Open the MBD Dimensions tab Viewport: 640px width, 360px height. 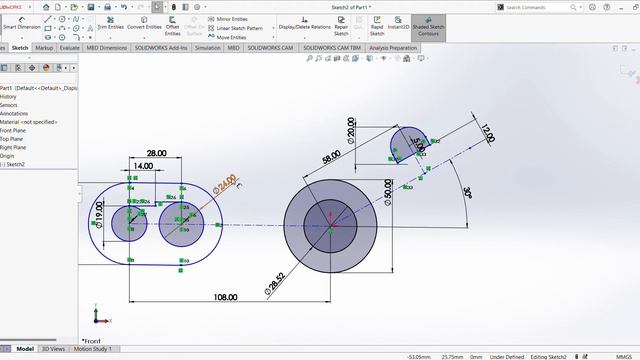(x=107, y=48)
